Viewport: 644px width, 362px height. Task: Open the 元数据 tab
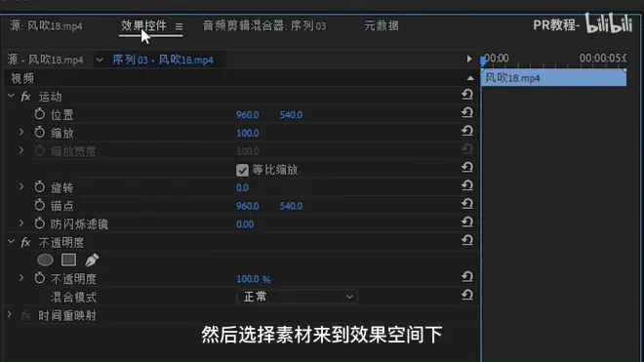pos(382,26)
